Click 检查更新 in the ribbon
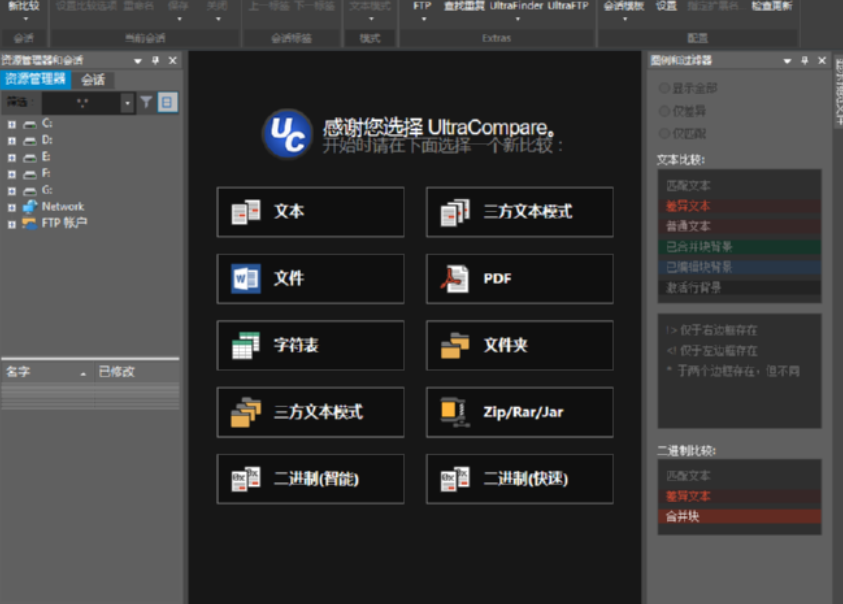The height and width of the screenshot is (604, 843). click(x=771, y=6)
